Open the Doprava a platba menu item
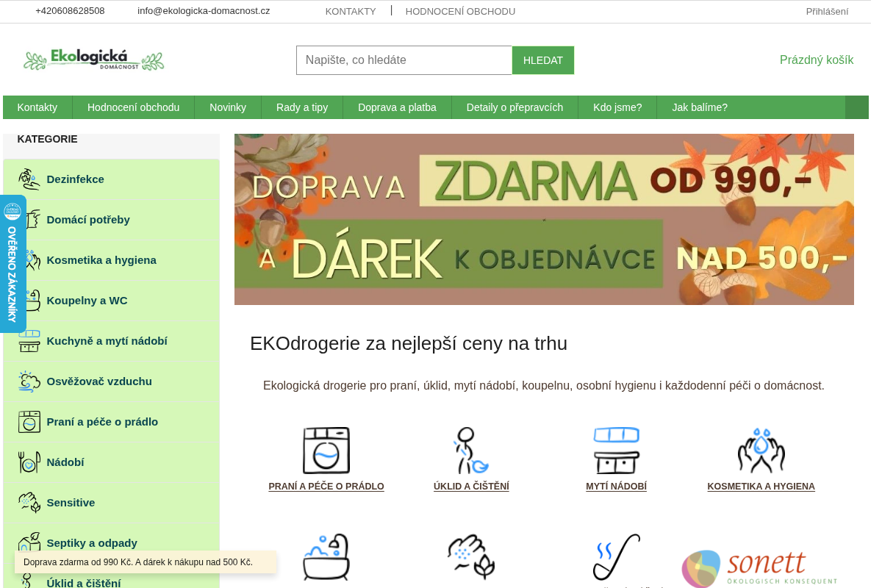This screenshot has width=882, height=588. pos(397,107)
